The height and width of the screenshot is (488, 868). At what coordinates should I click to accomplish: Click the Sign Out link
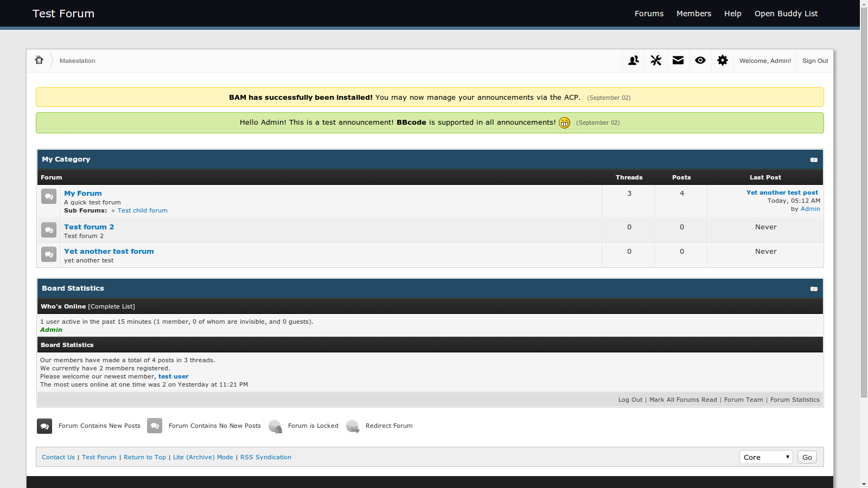coord(815,61)
